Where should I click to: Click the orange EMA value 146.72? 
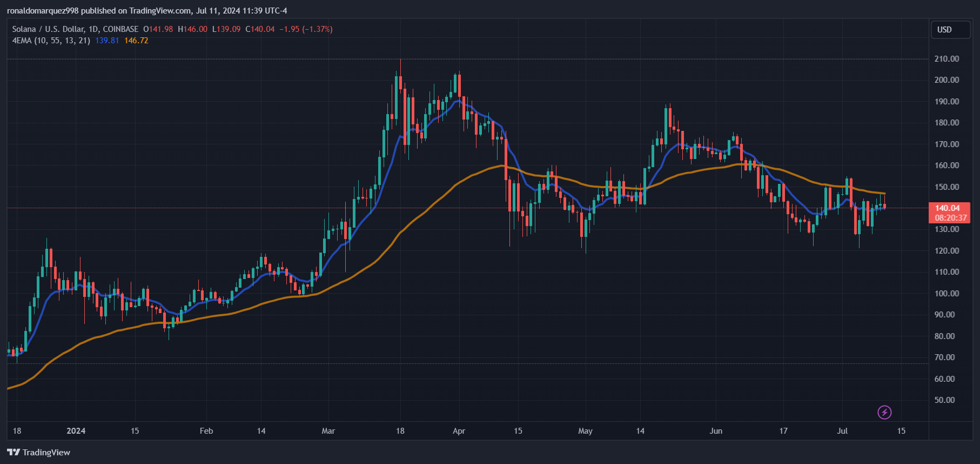[x=136, y=41]
